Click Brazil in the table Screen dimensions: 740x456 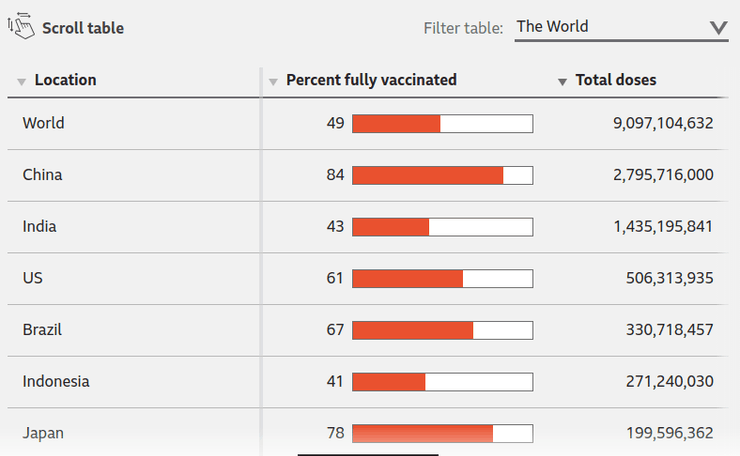click(42, 329)
